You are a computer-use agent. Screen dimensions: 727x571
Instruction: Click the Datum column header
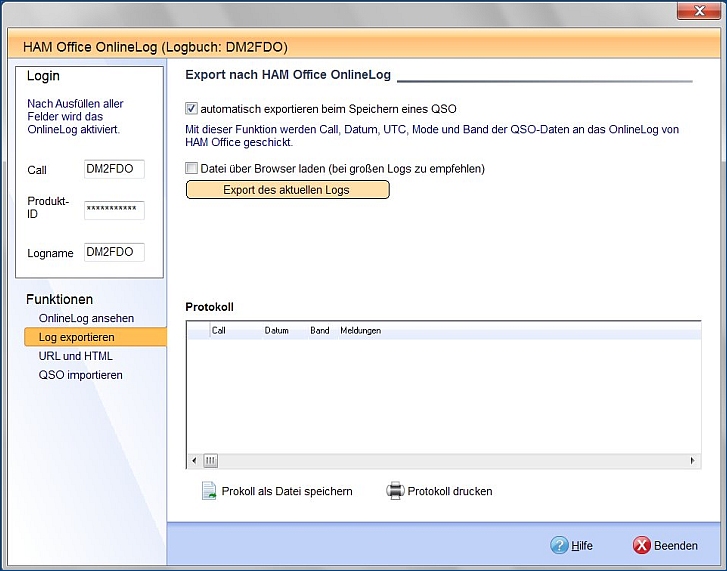tap(285, 330)
